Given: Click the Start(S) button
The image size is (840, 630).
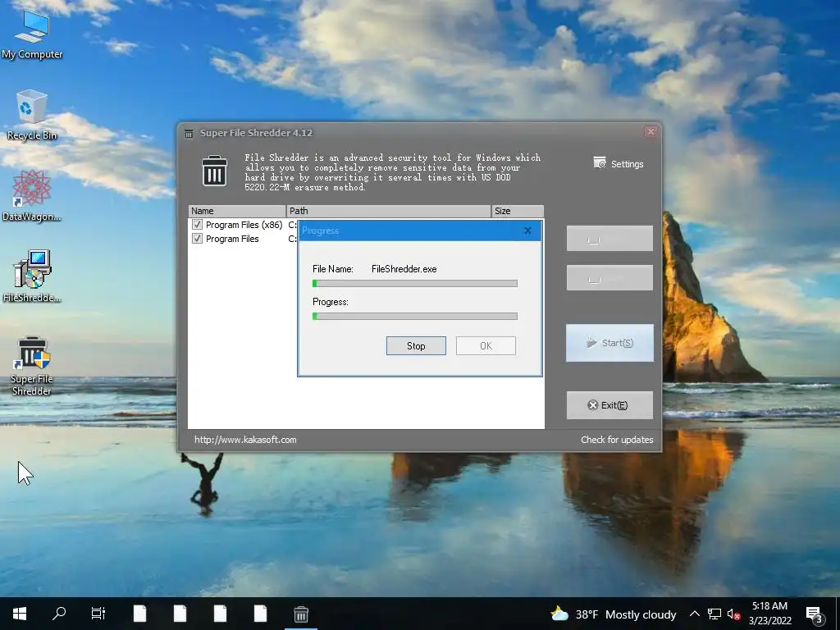Looking at the screenshot, I should click(609, 343).
